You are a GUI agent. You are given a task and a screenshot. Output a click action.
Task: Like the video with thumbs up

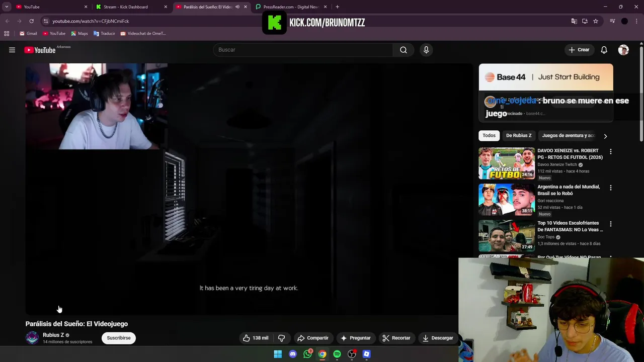(256, 338)
